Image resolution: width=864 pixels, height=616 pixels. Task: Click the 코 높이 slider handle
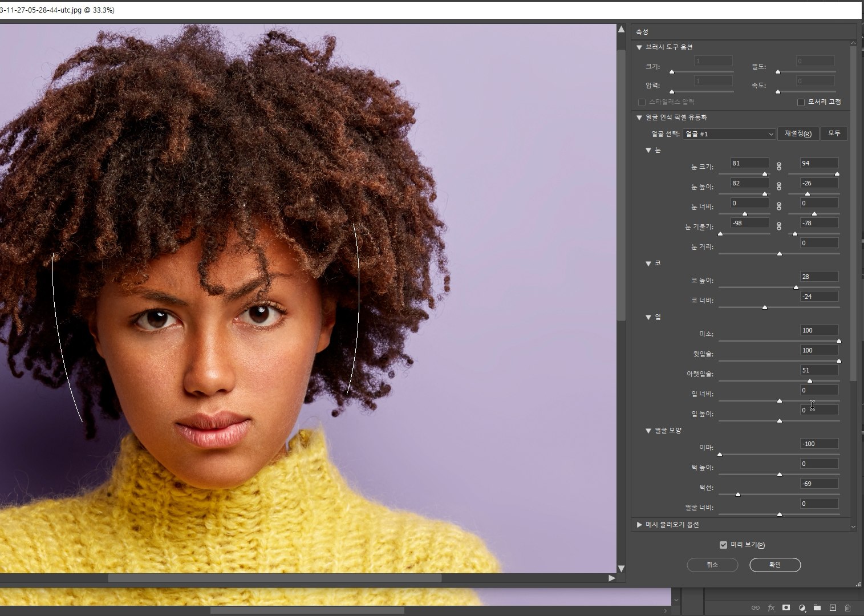pos(796,287)
